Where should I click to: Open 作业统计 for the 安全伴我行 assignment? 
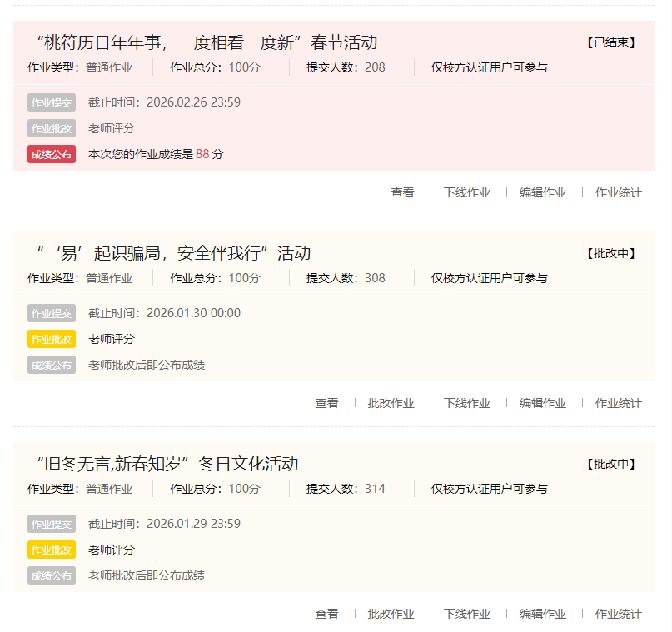point(618,403)
